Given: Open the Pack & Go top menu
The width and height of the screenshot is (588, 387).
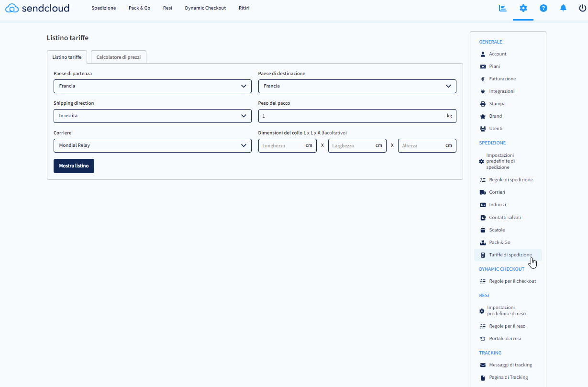Looking at the screenshot, I should click(x=139, y=8).
